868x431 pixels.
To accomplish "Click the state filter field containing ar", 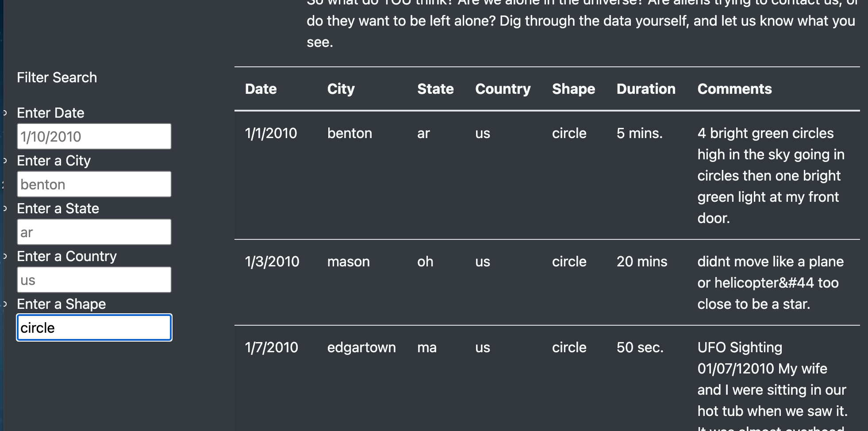I will pyautogui.click(x=94, y=231).
